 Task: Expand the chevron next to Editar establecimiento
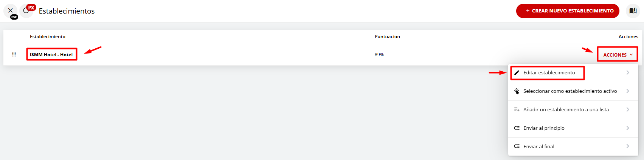(x=628, y=72)
